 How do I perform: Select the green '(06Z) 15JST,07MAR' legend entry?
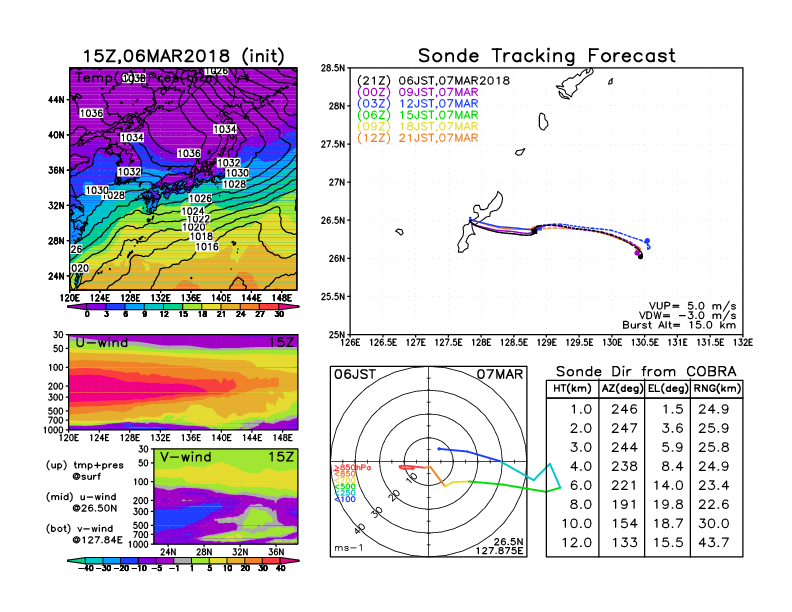pyautogui.click(x=417, y=115)
